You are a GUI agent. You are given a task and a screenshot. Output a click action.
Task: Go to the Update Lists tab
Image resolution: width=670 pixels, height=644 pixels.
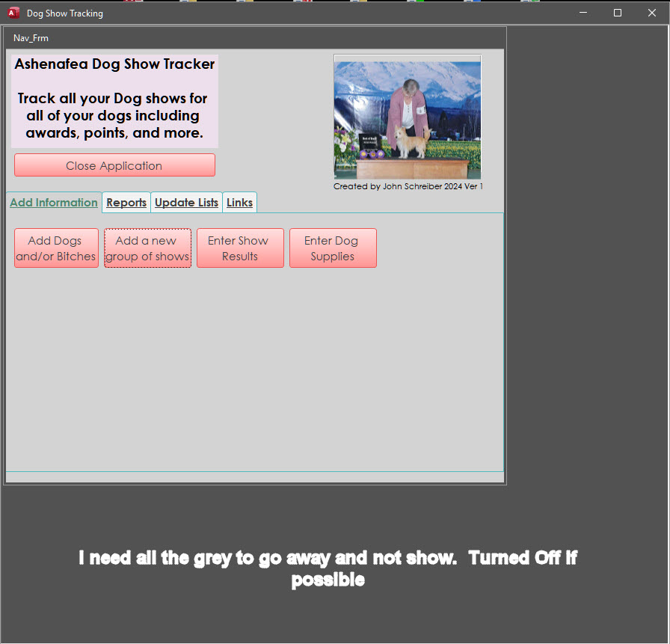point(186,203)
